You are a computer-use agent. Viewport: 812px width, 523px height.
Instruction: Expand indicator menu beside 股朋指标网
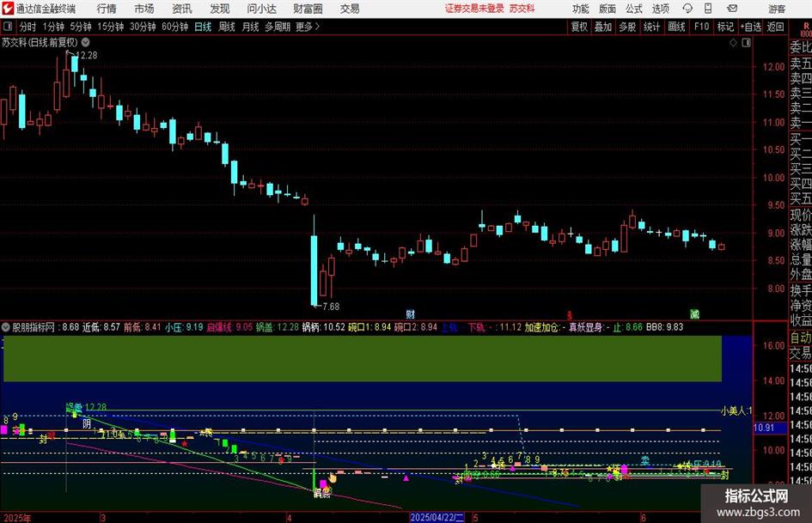coord(6,327)
